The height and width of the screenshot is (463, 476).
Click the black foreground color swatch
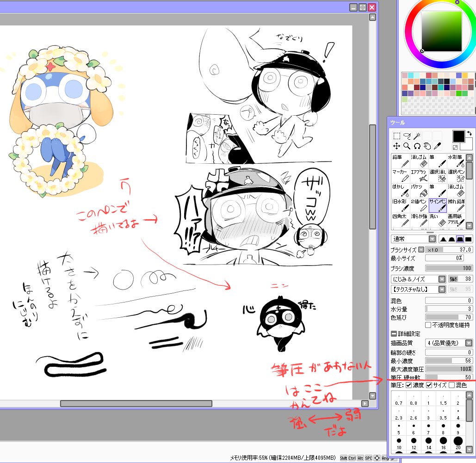[x=458, y=136]
